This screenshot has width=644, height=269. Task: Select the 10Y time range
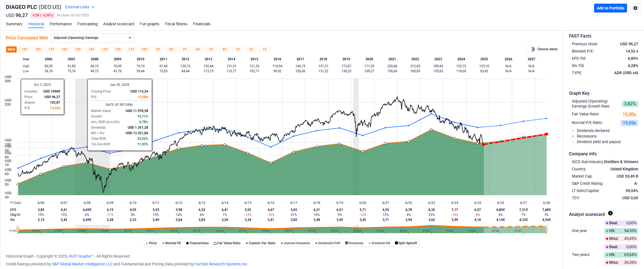point(145,49)
